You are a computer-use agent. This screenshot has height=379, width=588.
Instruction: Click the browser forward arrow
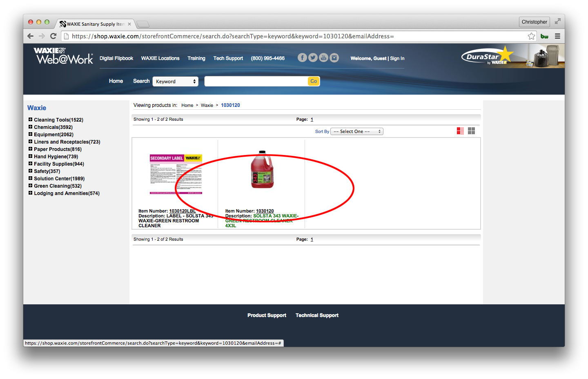click(42, 36)
